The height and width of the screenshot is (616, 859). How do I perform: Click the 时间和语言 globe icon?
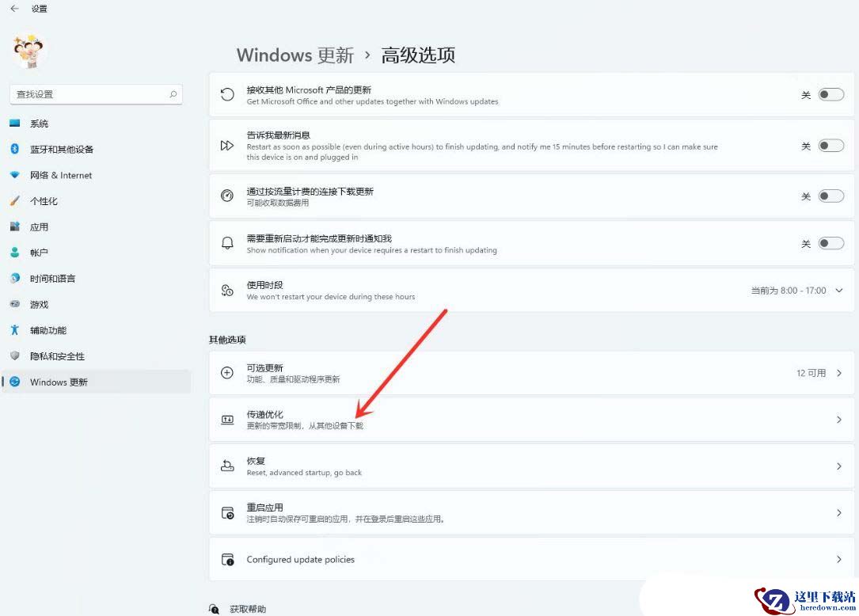[15, 278]
